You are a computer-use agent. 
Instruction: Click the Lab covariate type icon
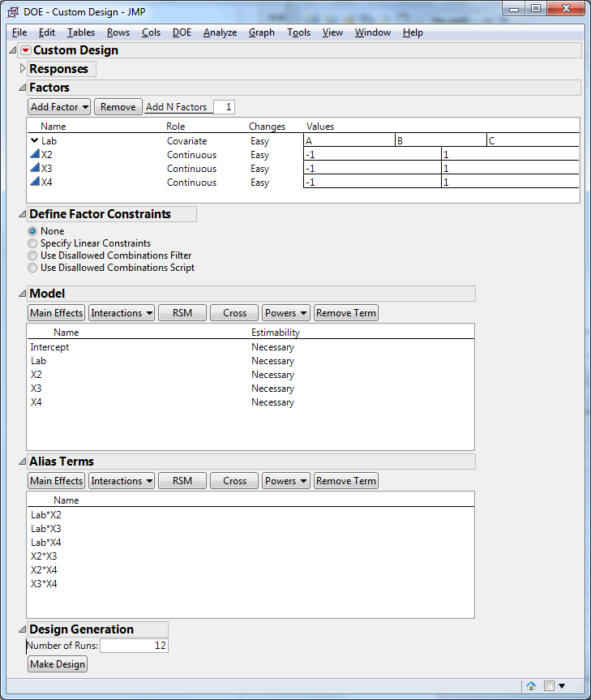tap(34, 140)
